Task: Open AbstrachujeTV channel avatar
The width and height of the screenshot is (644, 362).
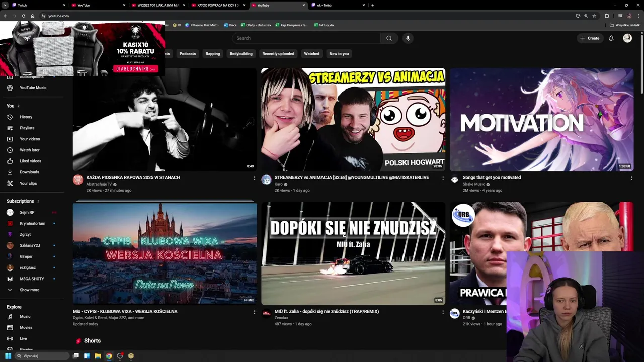Action: click(x=78, y=180)
